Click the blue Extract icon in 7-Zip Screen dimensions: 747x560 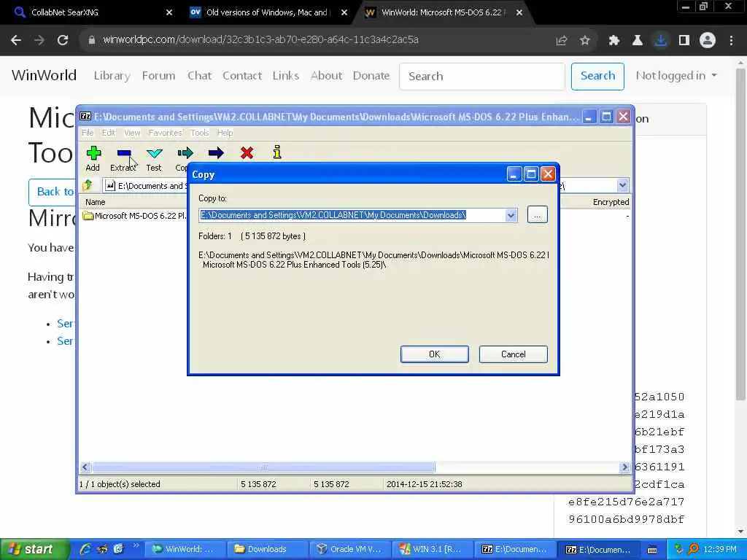point(124,153)
